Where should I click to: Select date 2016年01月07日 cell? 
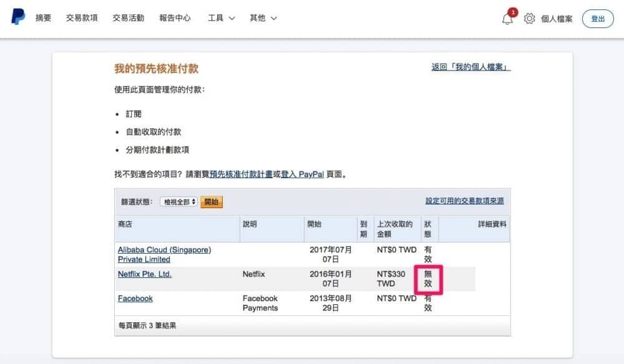330,279
